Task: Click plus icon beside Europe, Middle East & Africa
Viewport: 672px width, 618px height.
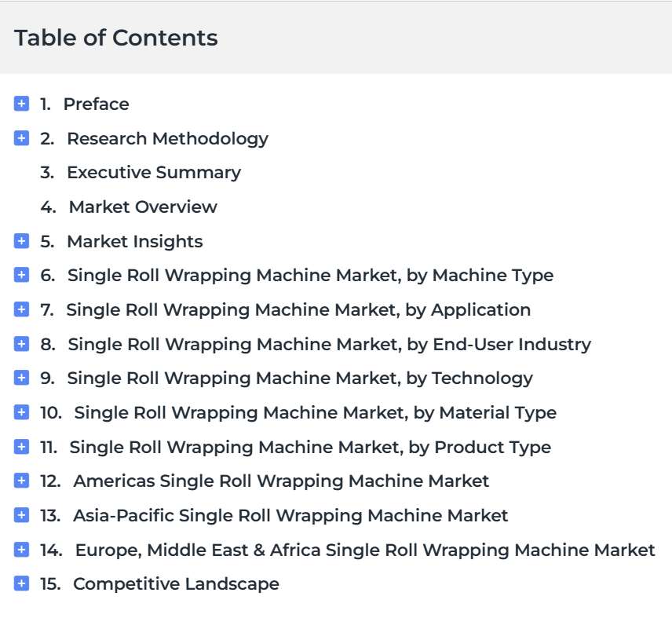Action: [22, 550]
